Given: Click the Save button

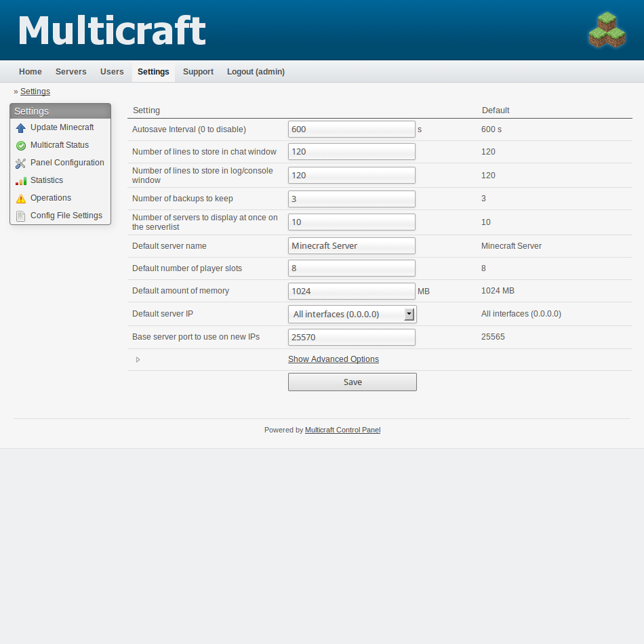Looking at the screenshot, I should click(353, 382).
